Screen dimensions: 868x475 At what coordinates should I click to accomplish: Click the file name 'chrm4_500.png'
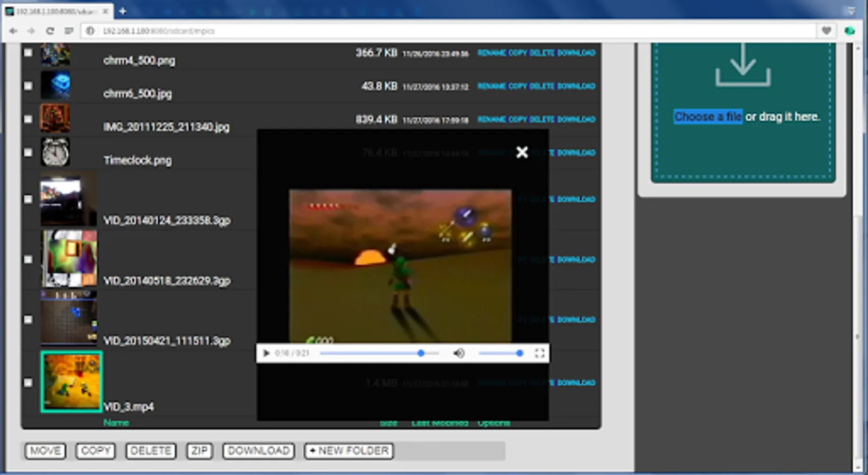139,60
